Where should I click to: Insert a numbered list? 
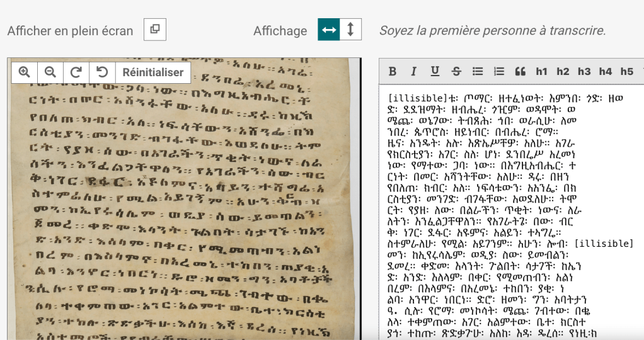point(499,71)
